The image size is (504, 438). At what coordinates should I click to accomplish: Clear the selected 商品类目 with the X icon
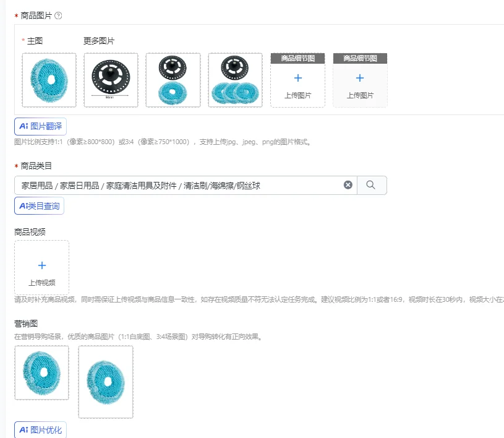[x=348, y=185]
